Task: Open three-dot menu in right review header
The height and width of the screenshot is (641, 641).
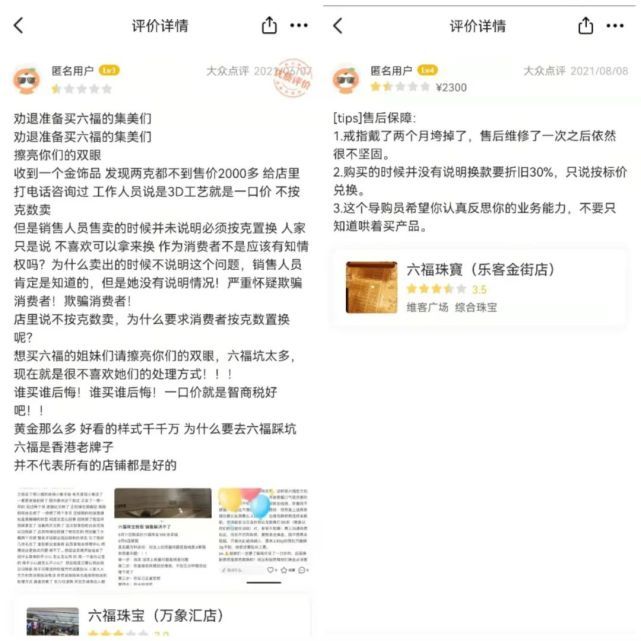Action: (615, 26)
